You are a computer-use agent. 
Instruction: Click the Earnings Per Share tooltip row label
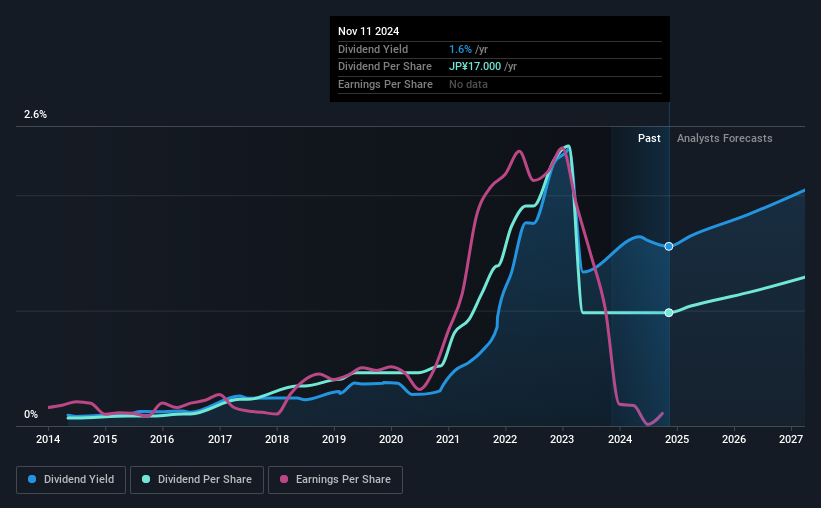pos(385,84)
